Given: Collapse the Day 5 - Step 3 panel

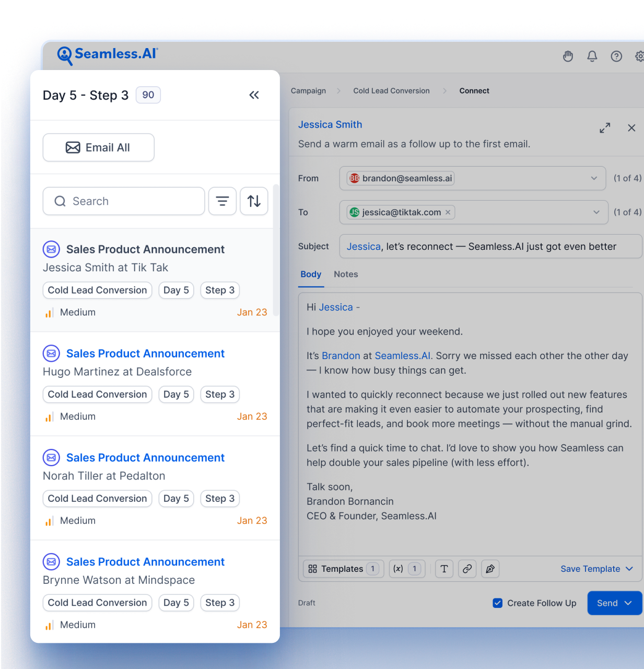Looking at the screenshot, I should 254,95.
